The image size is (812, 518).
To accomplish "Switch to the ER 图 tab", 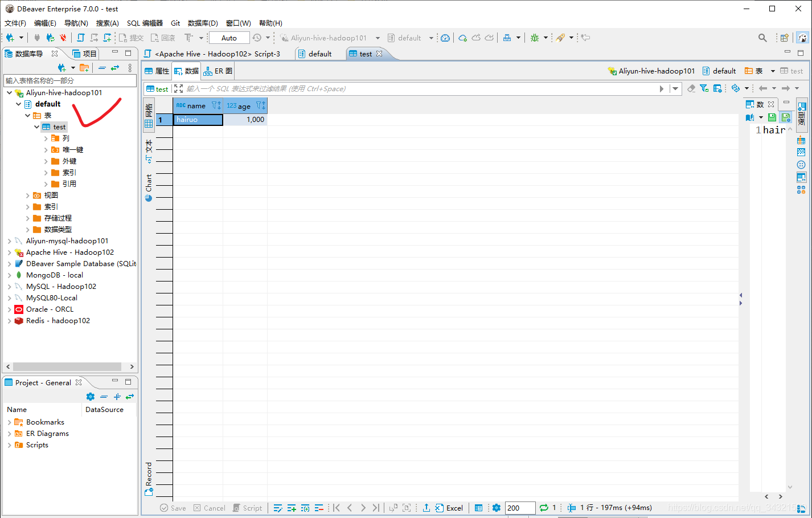I will pos(218,71).
